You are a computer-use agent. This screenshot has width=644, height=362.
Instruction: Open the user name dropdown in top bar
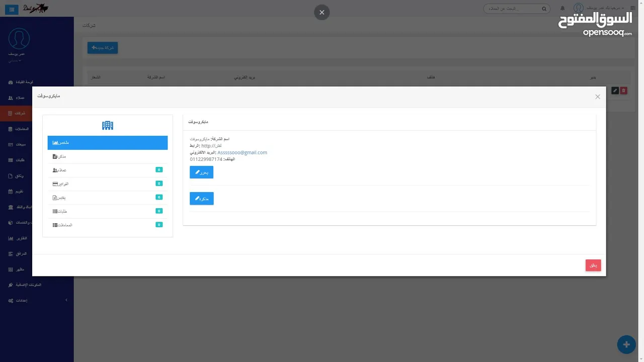tap(605, 9)
